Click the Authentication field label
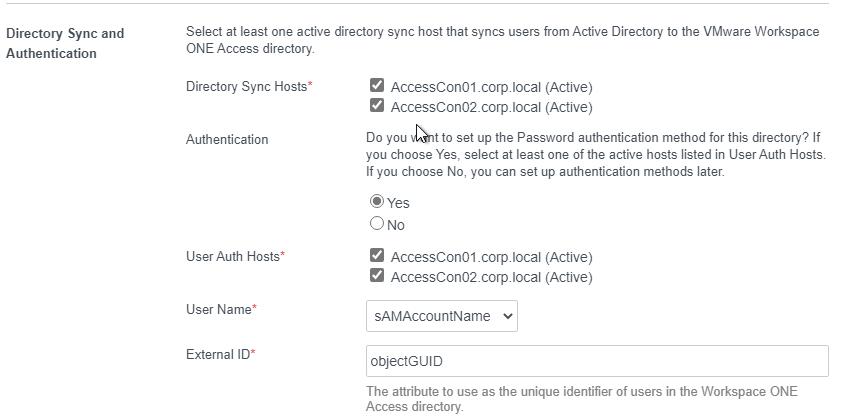This screenshot has width=842, height=419. (227, 140)
